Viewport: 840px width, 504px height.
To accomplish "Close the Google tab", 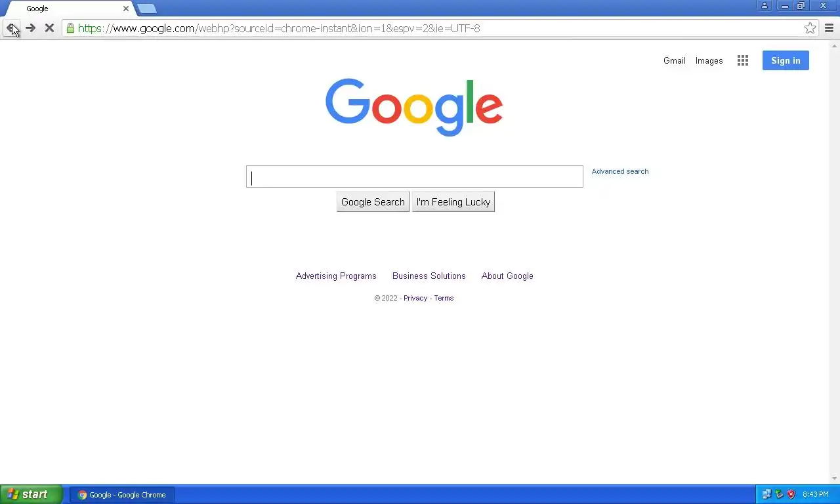I will [126, 9].
